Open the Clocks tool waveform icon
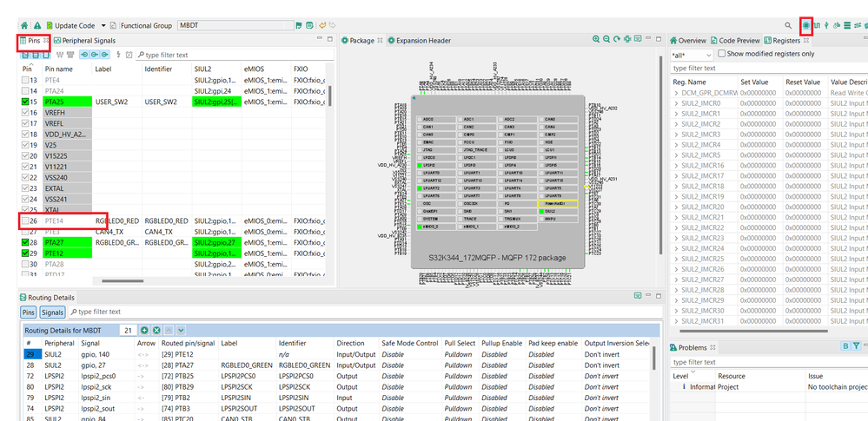Screen dimensions: 868x421 817,25
